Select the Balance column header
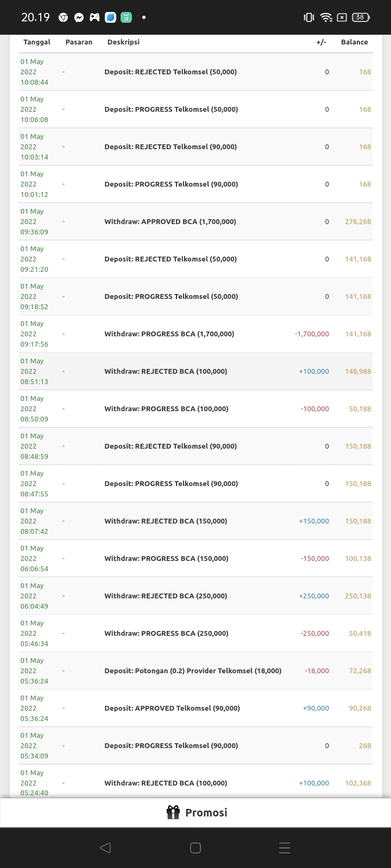Screen dimensions: 391x868 354,42
